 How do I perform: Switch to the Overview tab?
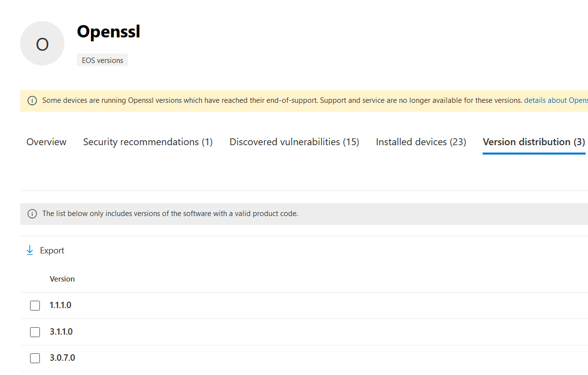pos(46,142)
